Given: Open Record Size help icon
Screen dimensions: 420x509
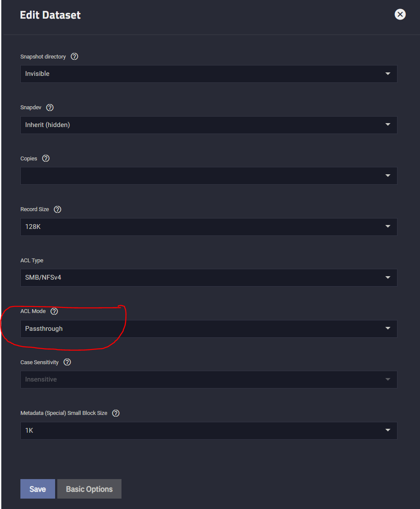Looking at the screenshot, I should click(x=58, y=209).
